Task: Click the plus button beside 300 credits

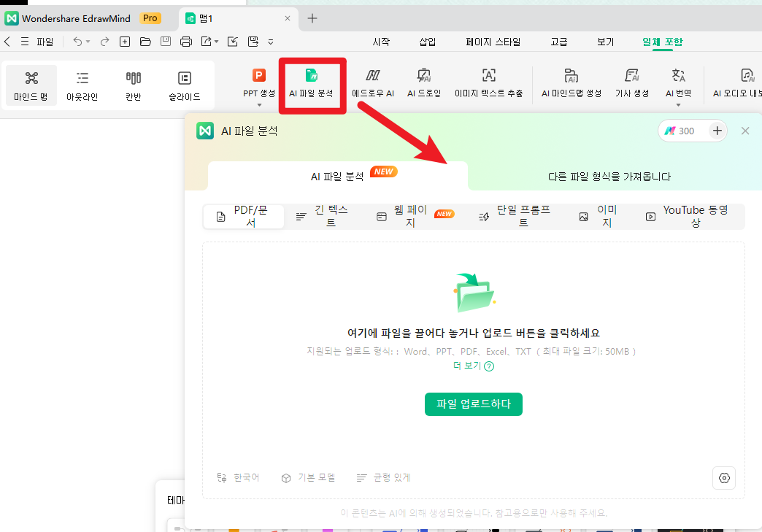Action: click(717, 131)
